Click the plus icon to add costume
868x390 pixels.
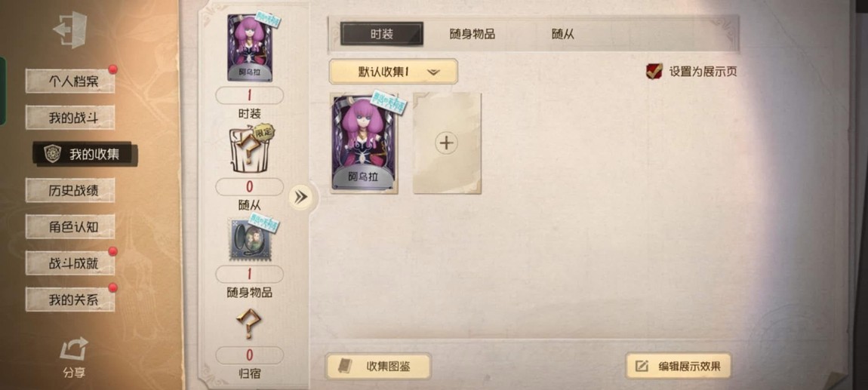click(x=446, y=143)
